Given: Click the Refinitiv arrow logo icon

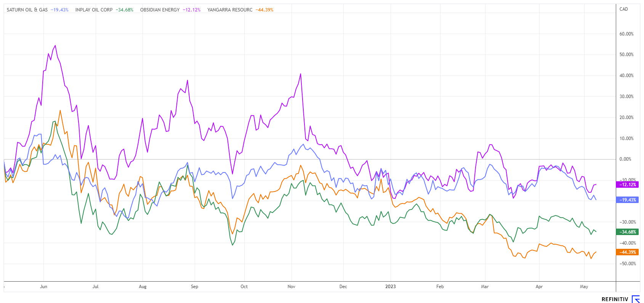Looking at the screenshot, I should click(x=636, y=299).
